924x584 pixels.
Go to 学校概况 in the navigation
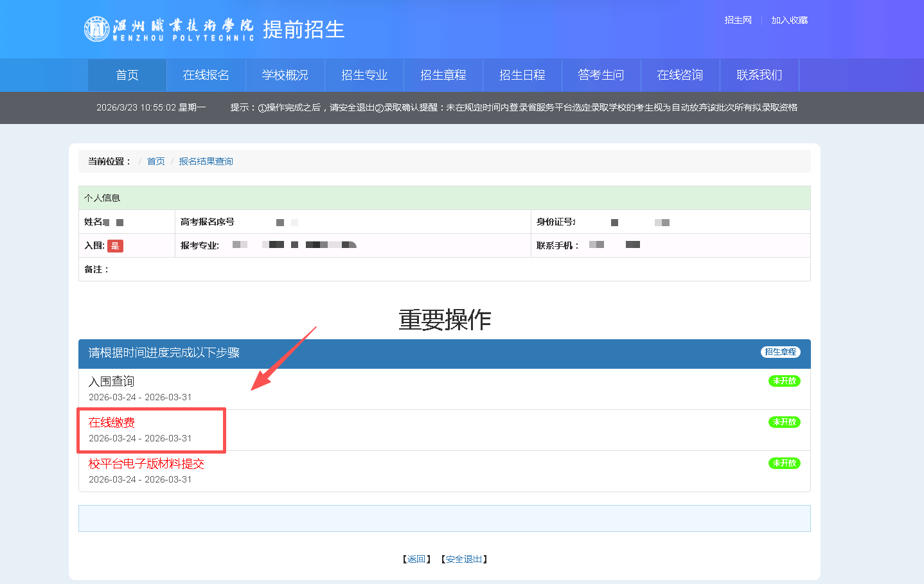click(x=285, y=75)
